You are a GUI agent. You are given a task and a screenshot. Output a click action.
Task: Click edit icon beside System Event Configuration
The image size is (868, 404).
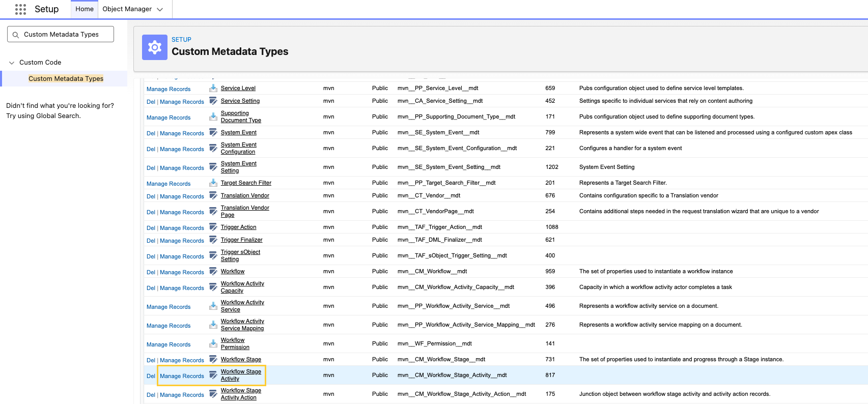click(213, 148)
